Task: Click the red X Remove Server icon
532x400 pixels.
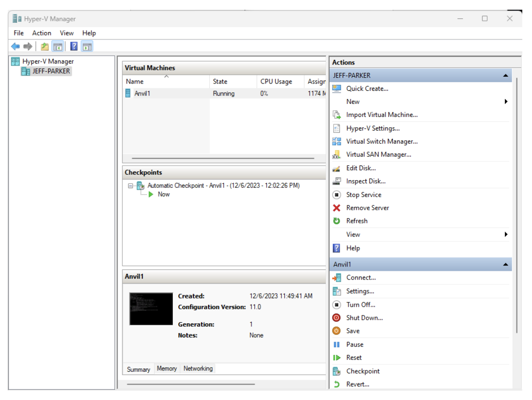Action: [x=336, y=208]
